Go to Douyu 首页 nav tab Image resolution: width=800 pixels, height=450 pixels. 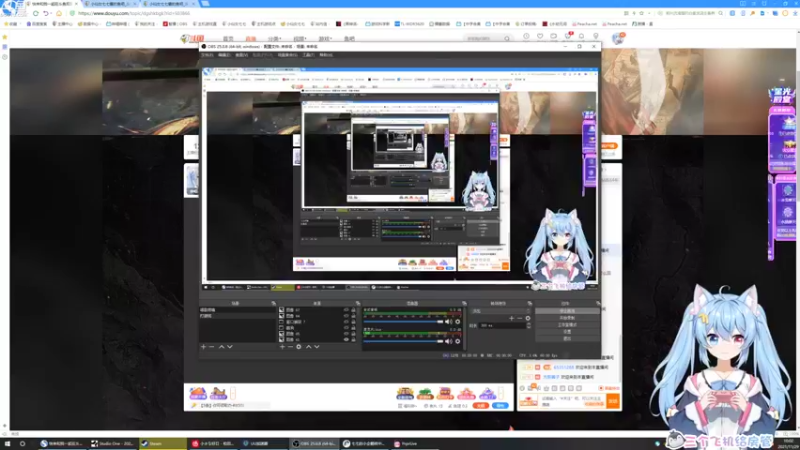[228, 39]
